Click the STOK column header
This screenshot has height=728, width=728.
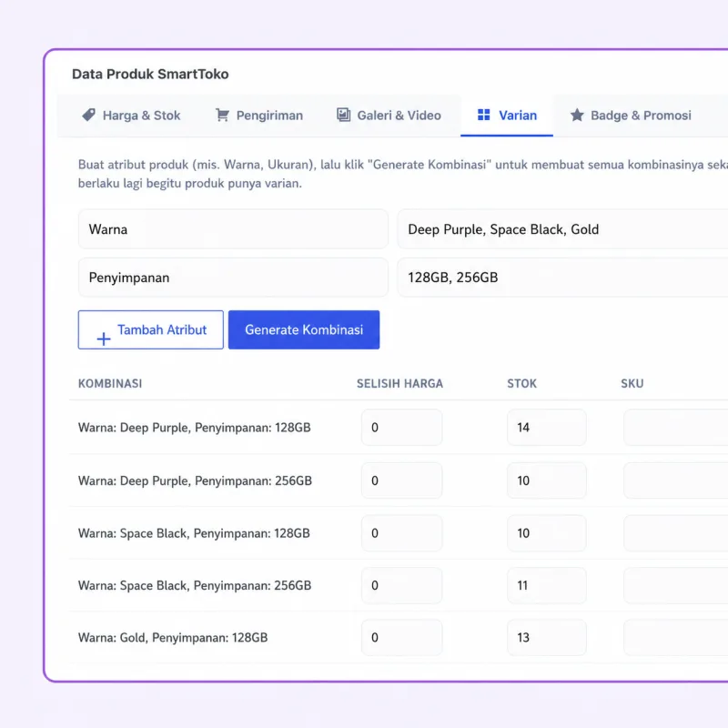(x=521, y=383)
